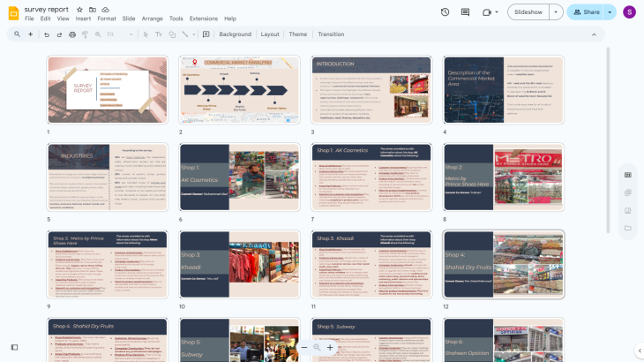The image size is (644, 362).
Task: Click the vertical scrollbar of slide grid
Action: 608,140
